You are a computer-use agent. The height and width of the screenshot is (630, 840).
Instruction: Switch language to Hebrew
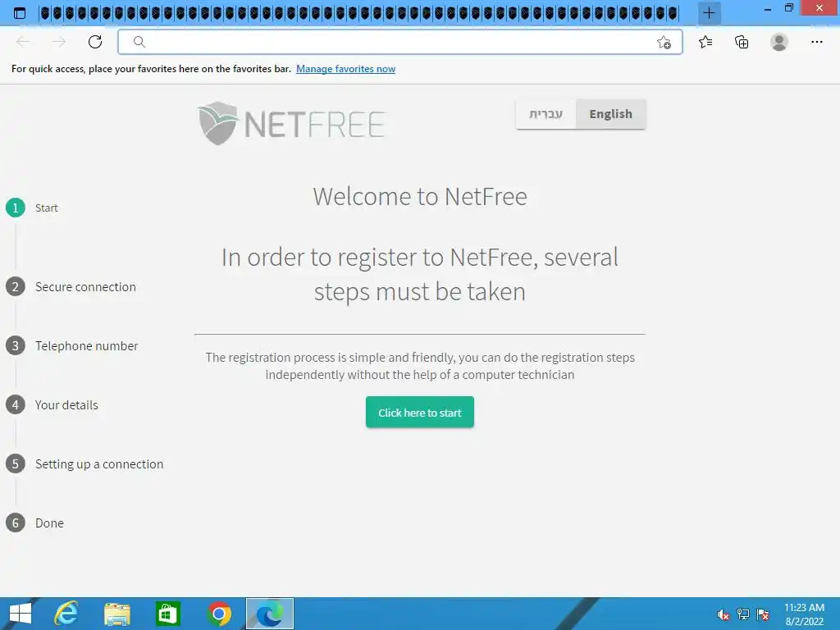pyautogui.click(x=546, y=114)
